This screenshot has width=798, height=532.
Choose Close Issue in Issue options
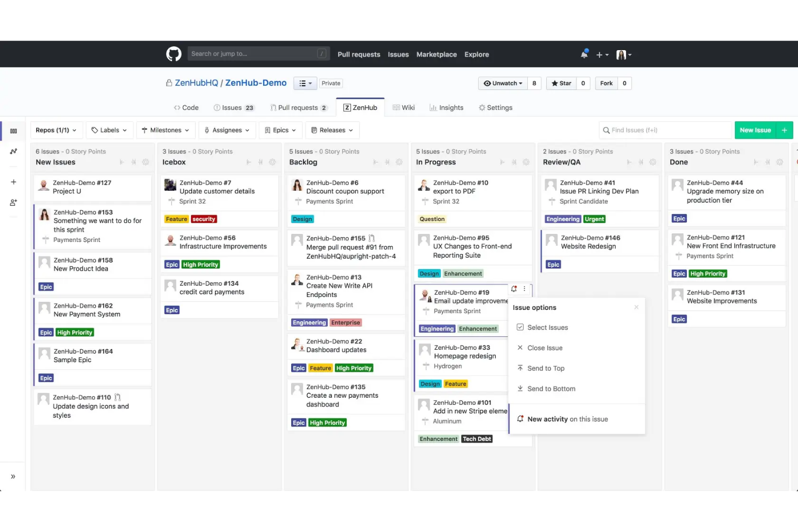(x=576, y=348)
